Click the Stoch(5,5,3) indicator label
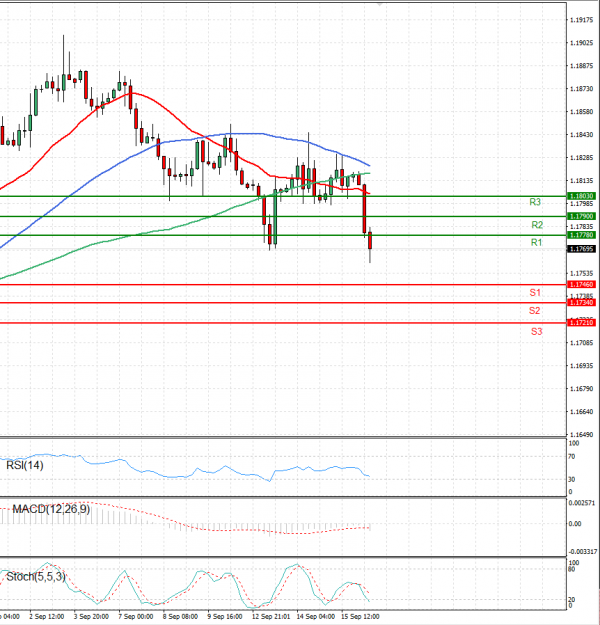 pyautogui.click(x=35, y=576)
